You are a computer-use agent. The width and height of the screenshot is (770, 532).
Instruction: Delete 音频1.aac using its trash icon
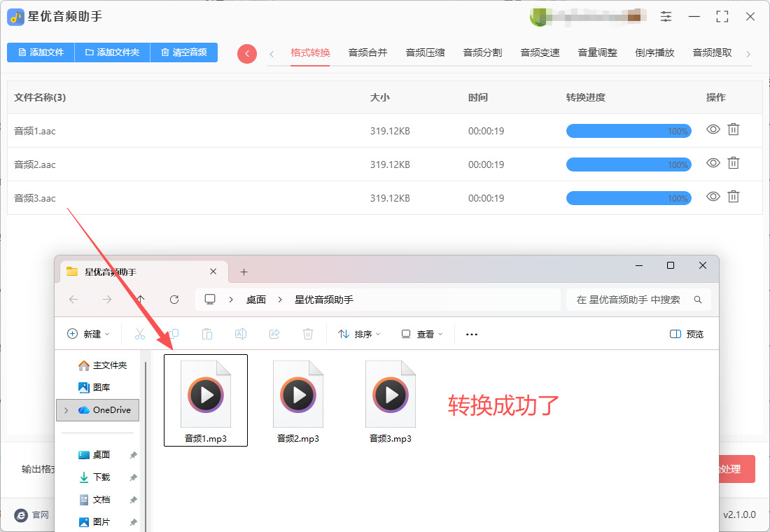[x=733, y=129]
